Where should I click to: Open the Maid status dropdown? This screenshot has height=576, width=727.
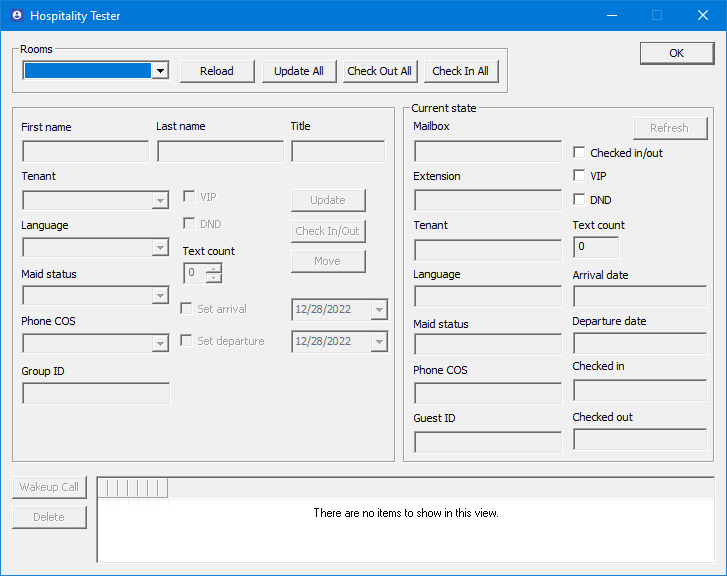pyautogui.click(x=160, y=296)
